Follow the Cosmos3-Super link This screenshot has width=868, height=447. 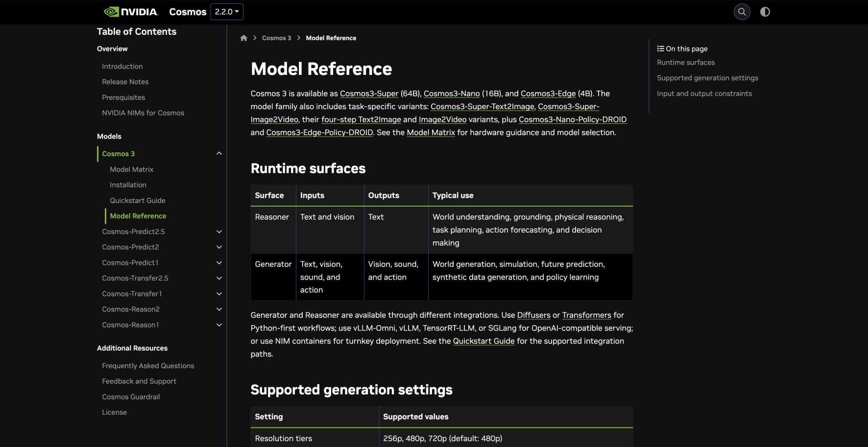pos(369,94)
